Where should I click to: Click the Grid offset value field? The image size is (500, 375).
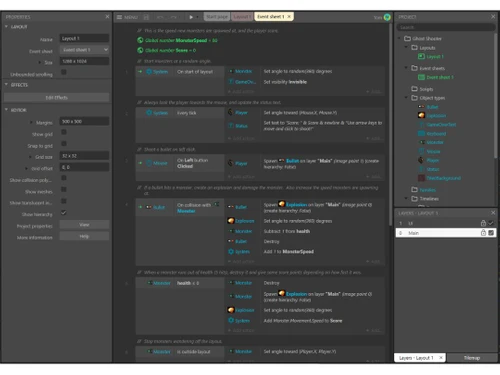[84, 167]
